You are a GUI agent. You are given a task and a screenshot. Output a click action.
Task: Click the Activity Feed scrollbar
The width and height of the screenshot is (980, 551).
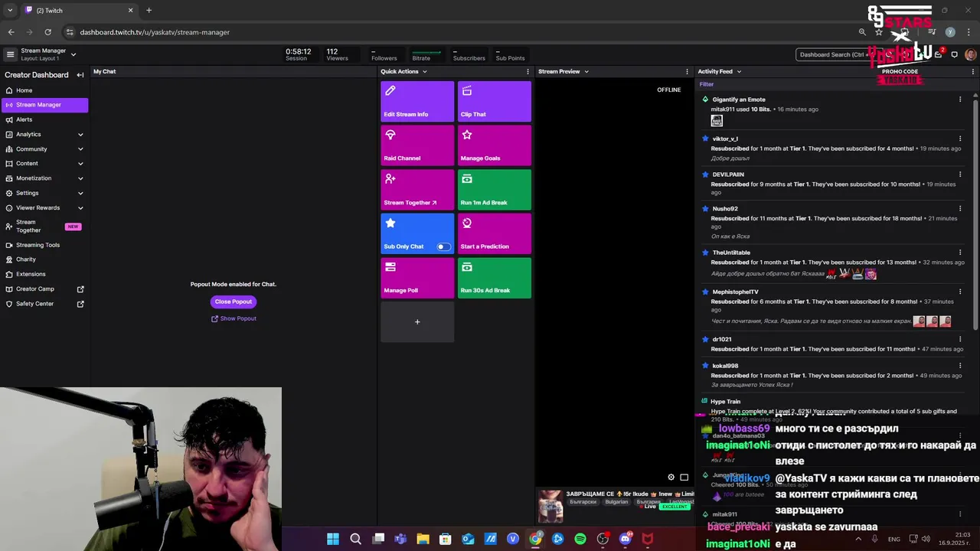coord(976,214)
